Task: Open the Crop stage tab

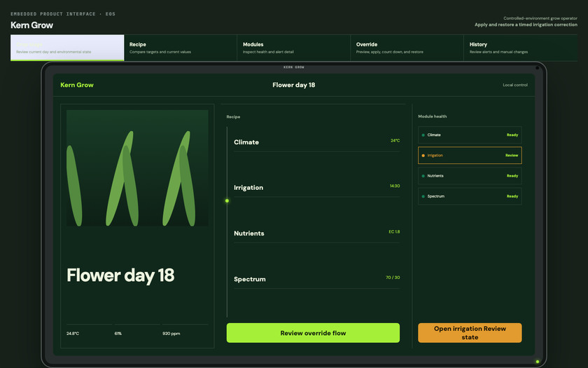Action: click(67, 48)
